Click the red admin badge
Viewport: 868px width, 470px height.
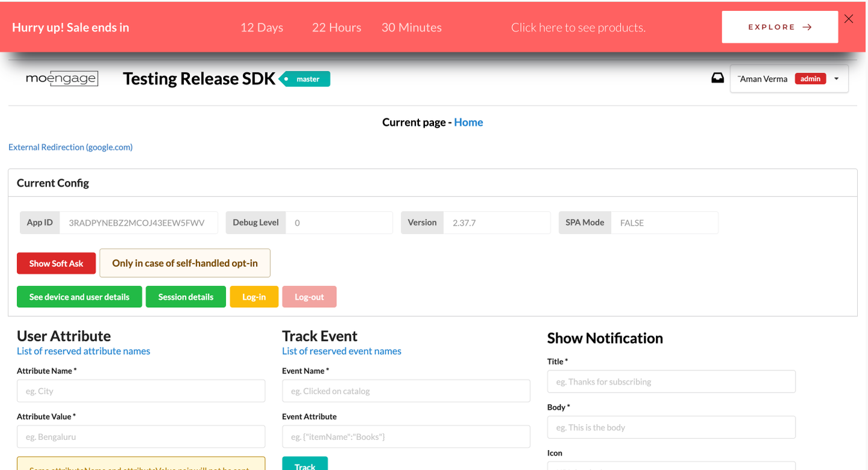(810, 78)
